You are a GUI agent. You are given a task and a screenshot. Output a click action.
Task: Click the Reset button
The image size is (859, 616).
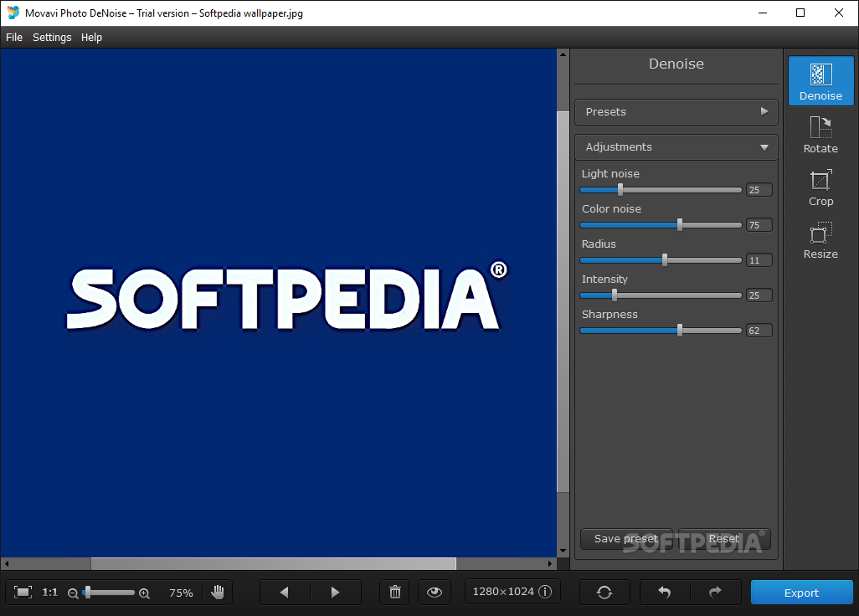coord(724,539)
